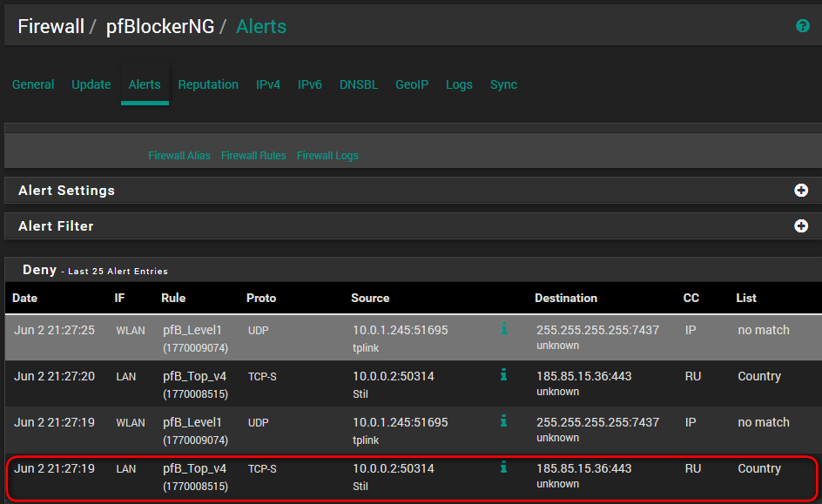This screenshot has height=504, width=822.
Task: Follow the Firewall Rules link
Action: coord(253,156)
